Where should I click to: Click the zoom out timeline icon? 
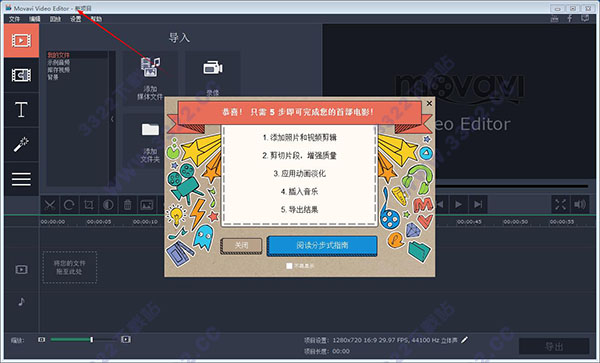pos(42,339)
